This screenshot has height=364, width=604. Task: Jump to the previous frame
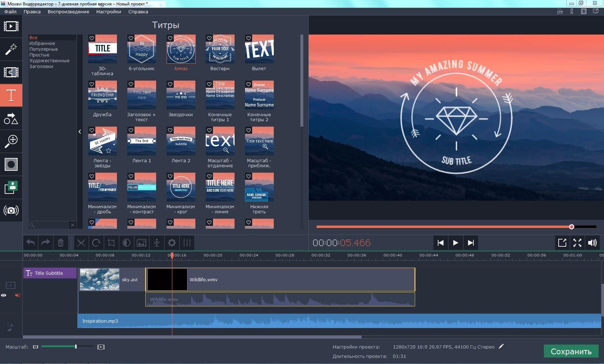(x=440, y=243)
